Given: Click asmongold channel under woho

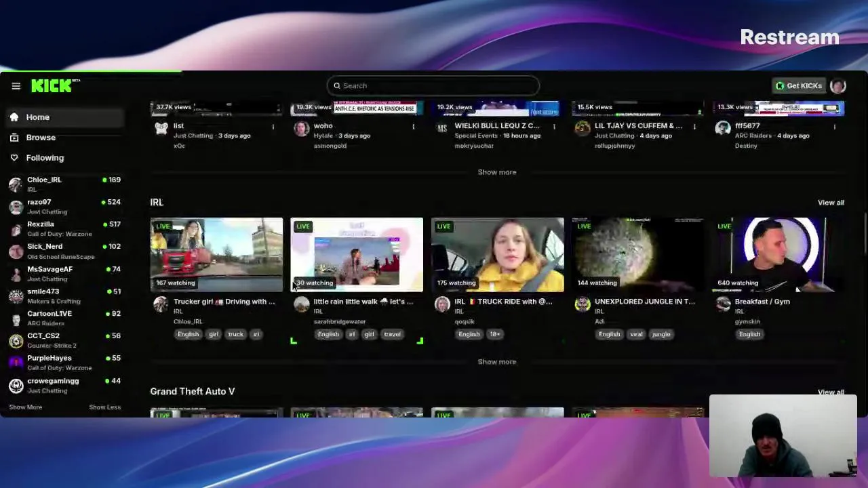Looking at the screenshot, I should 330,146.
